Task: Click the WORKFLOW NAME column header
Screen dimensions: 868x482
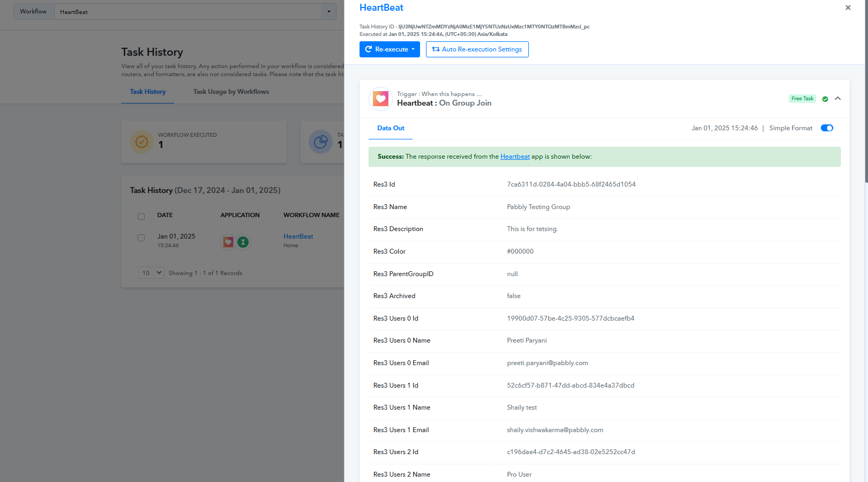Action: pos(311,215)
